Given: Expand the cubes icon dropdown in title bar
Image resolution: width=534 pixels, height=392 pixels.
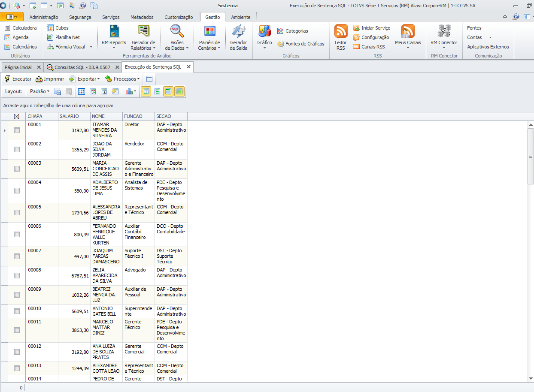Looking at the screenshot, I should pos(24,6).
